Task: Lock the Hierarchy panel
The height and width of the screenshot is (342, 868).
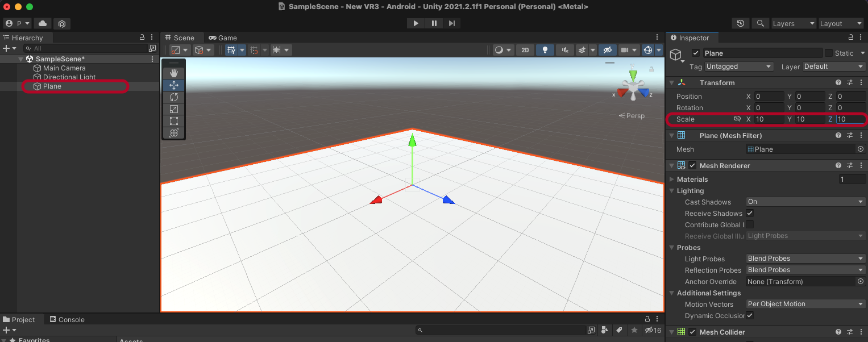Action: tap(142, 37)
